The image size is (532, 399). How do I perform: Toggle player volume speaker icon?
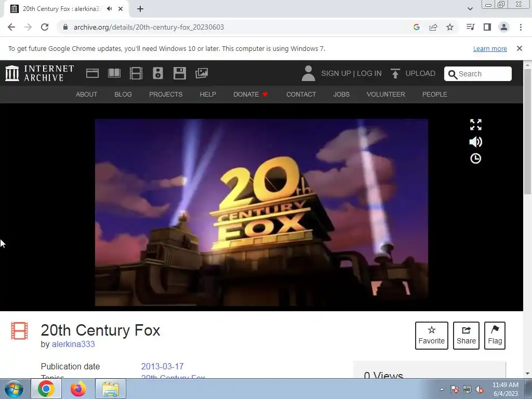476,142
